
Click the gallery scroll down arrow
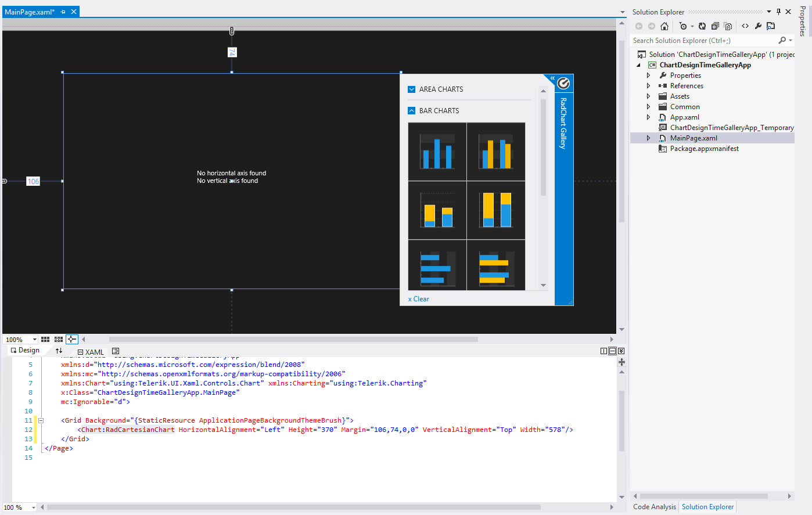coord(544,285)
